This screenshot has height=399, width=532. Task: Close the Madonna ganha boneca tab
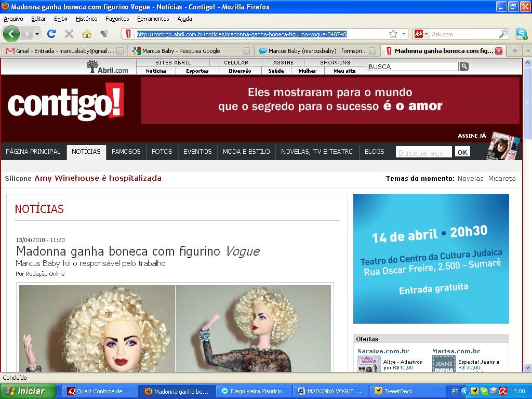click(x=499, y=51)
